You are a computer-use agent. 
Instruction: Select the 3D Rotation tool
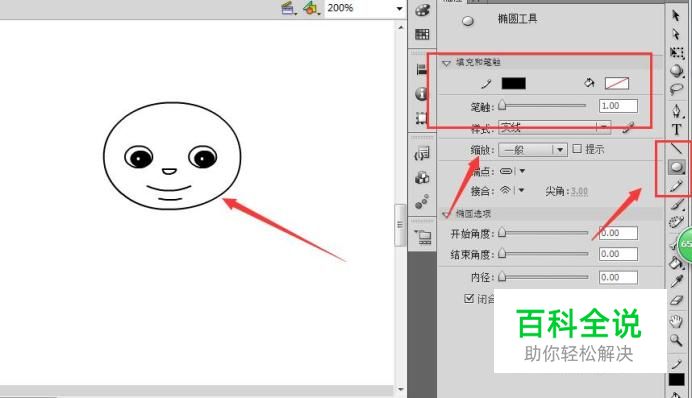(677, 71)
